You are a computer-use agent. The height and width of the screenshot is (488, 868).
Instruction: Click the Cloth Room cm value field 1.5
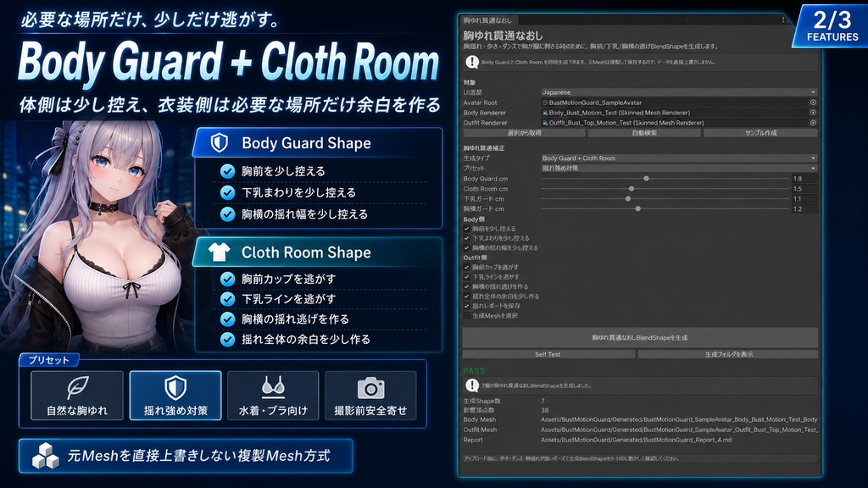click(x=804, y=189)
